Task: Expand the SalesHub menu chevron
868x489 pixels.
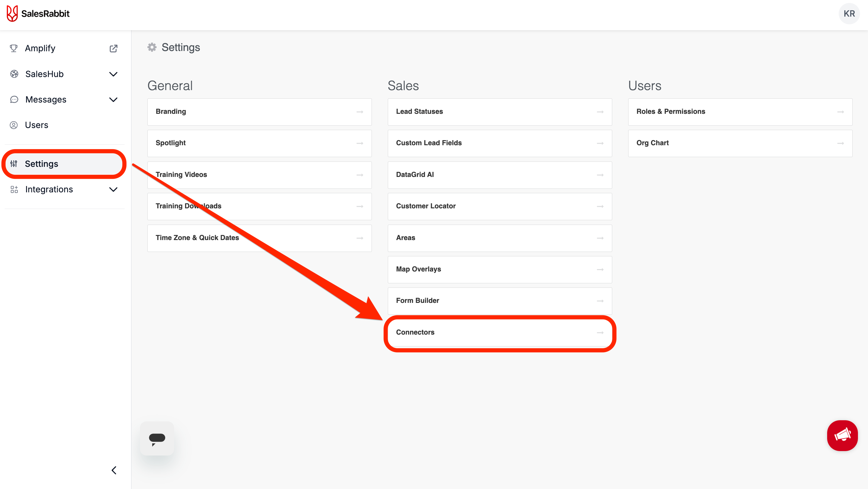Action: [114, 74]
